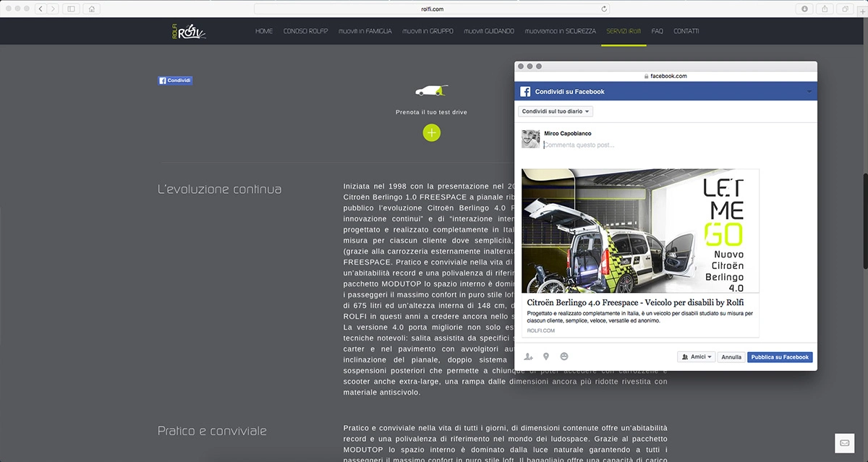Click Mirco Capobianco's profile picture

[x=531, y=139]
